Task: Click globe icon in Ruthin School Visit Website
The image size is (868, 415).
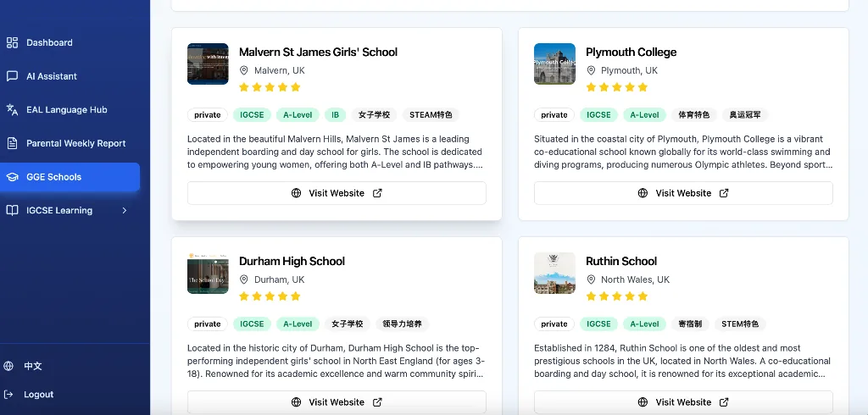Action: [x=643, y=402]
